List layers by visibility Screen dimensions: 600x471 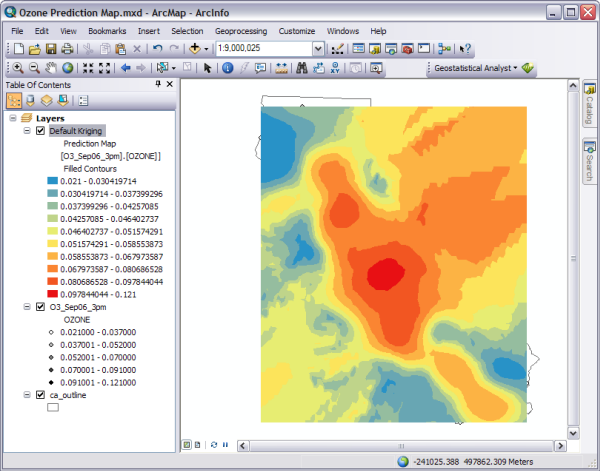pyautogui.click(x=46, y=101)
